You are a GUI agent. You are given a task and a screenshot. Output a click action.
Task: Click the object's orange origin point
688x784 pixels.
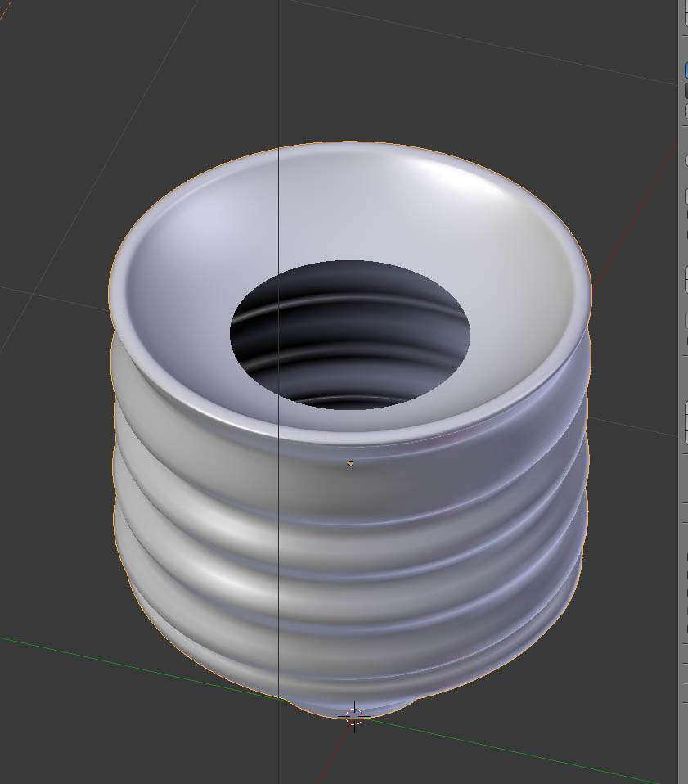(350, 462)
